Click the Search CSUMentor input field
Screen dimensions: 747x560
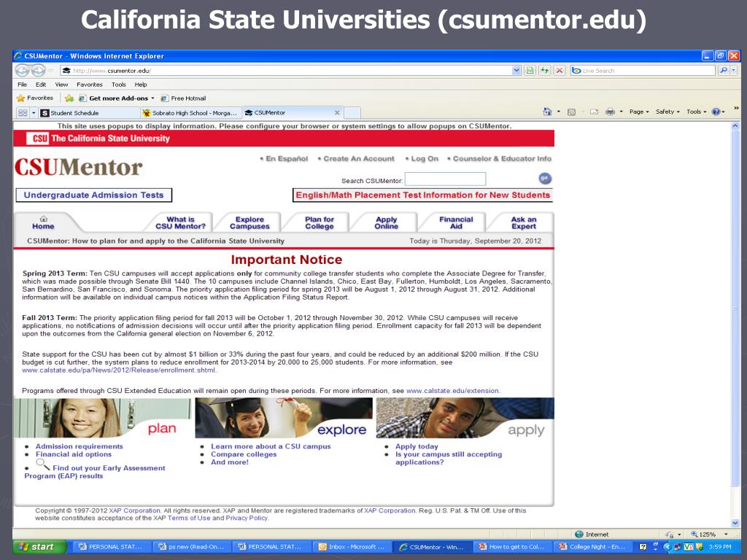(x=445, y=179)
